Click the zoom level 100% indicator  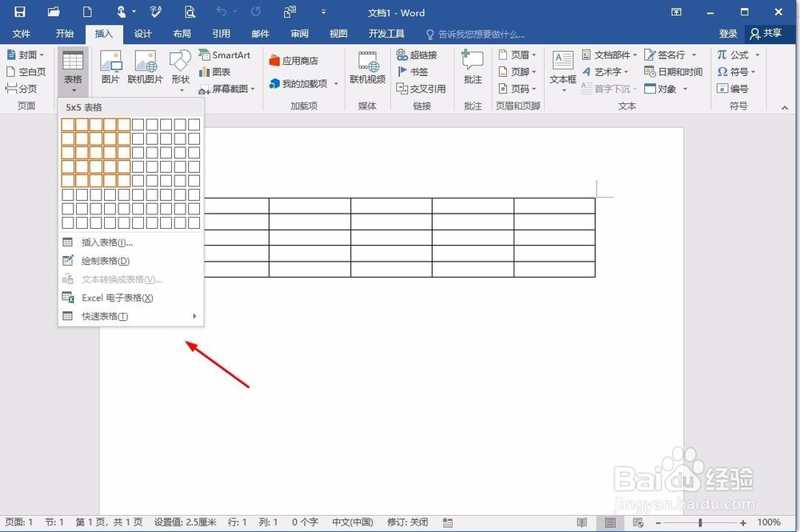click(x=769, y=522)
